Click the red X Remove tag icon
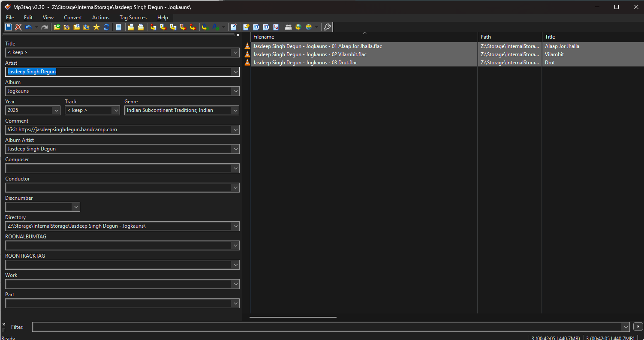The image size is (644, 340). [x=18, y=27]
